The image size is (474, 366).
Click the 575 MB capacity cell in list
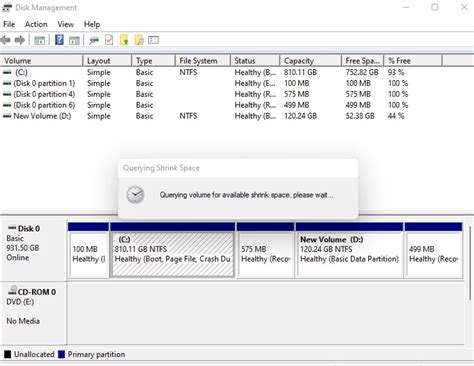(x=297, y=94)
